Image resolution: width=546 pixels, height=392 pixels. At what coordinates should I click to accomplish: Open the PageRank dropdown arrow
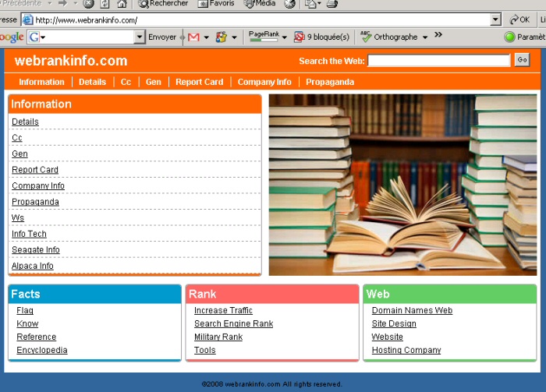(x=285, y=37)
